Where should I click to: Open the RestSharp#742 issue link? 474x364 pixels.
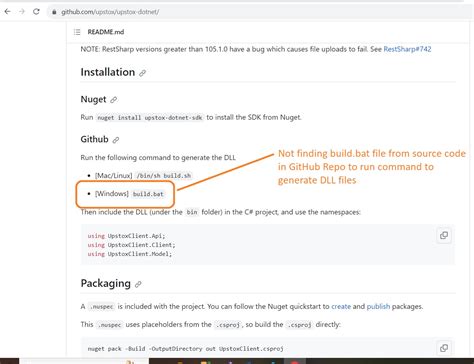[407, 49]
